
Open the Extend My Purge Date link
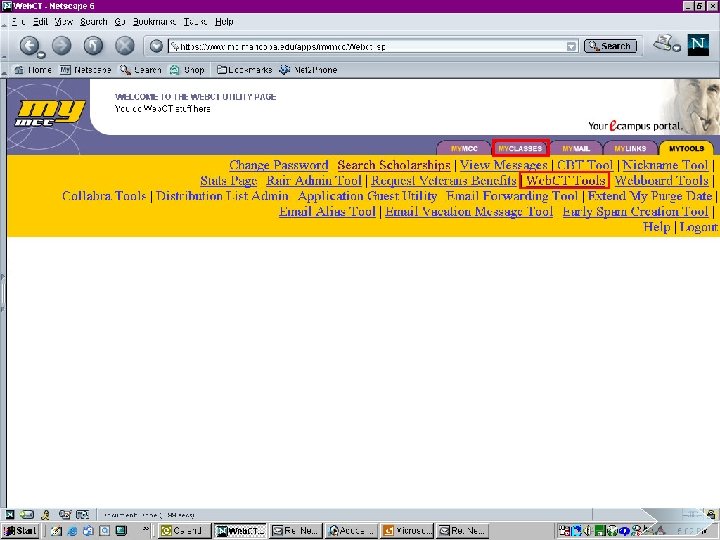pos(650,196)
